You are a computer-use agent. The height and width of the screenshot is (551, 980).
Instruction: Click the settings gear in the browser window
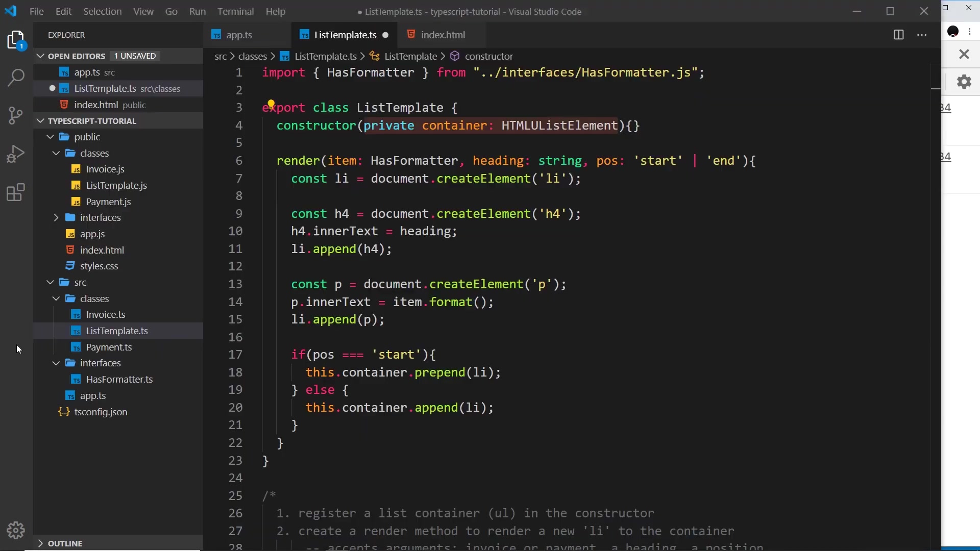964,82
